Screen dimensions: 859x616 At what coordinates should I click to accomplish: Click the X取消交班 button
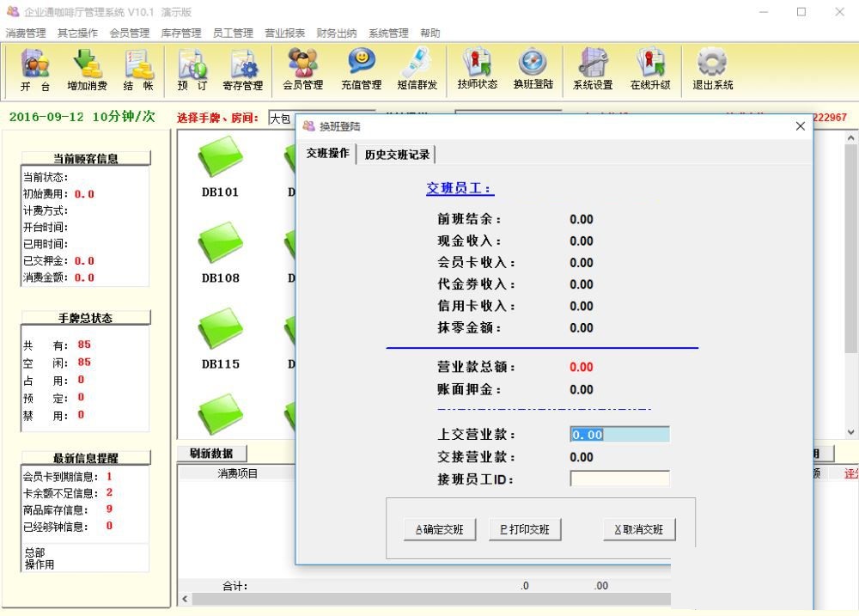coord(639,529)
